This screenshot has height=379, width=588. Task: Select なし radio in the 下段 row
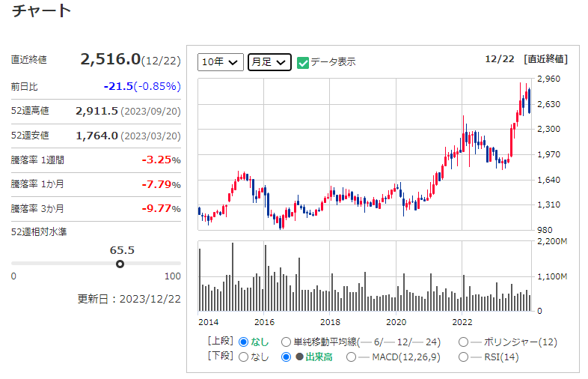coord(243,357)
